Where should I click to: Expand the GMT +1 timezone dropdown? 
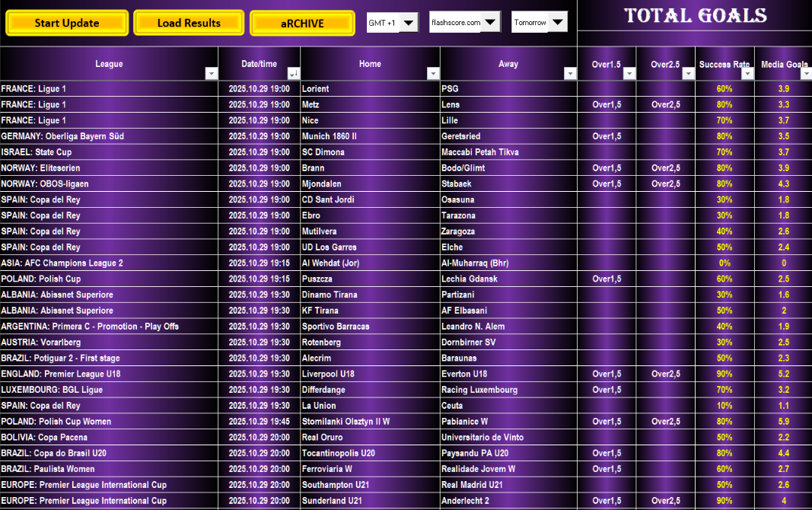[x=409, y=23]
